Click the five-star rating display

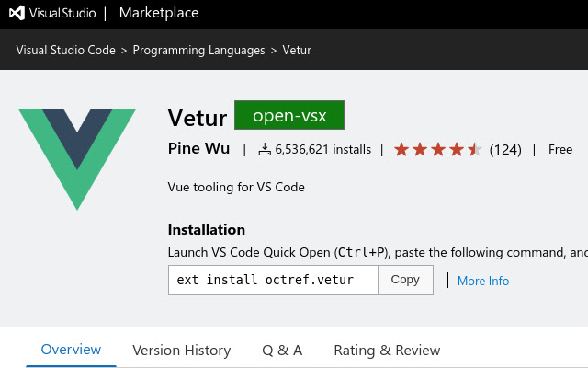[x=438, y=149]
